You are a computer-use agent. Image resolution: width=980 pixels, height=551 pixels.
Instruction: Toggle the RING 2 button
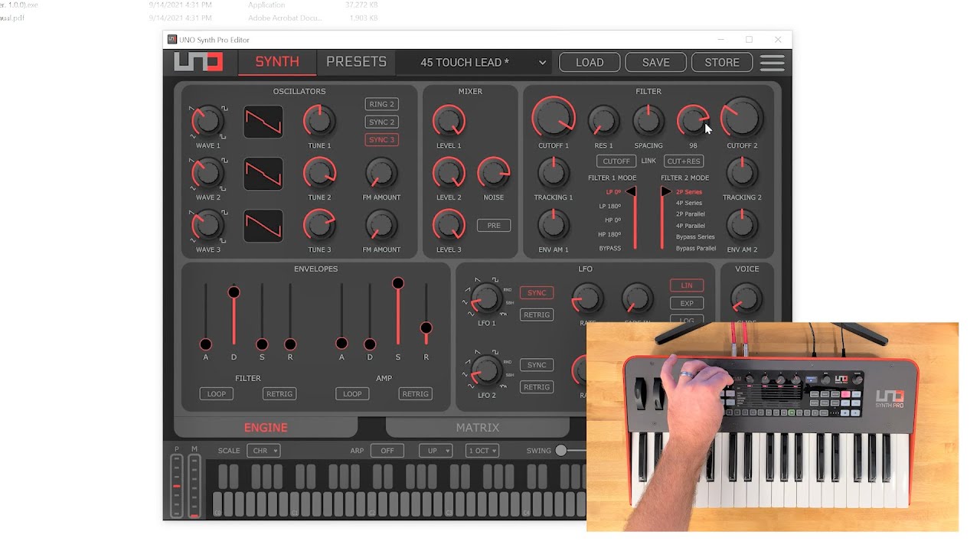point(381,104)
